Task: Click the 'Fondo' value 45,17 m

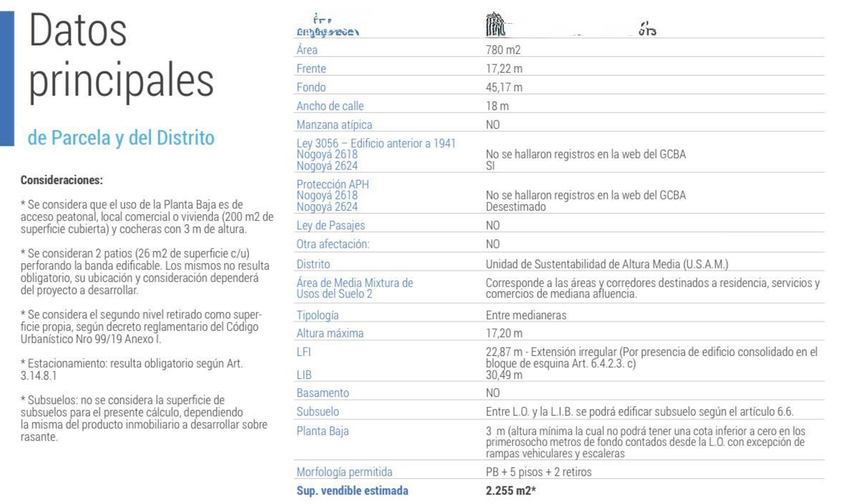Action: click(x=504, y=87)
